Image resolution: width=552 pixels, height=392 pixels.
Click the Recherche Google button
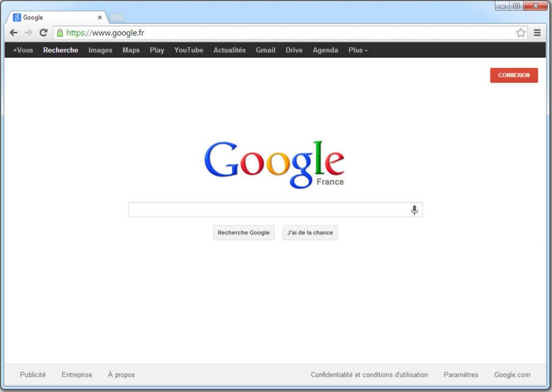243,233
